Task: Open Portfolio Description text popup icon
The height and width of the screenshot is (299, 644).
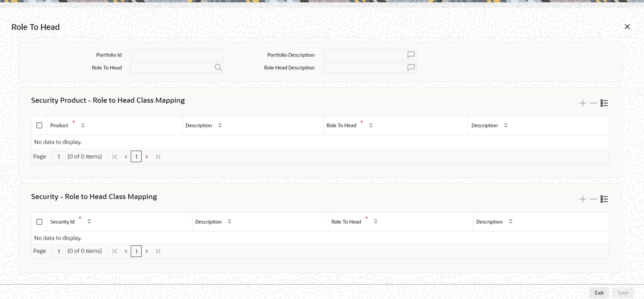Action: click(x=411, y=55)
